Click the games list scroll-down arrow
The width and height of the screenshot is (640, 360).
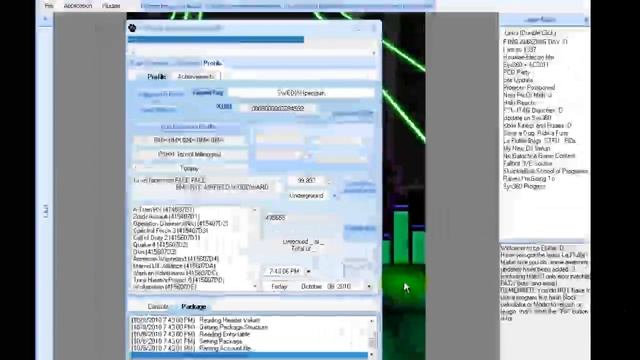tap(255, 287)
